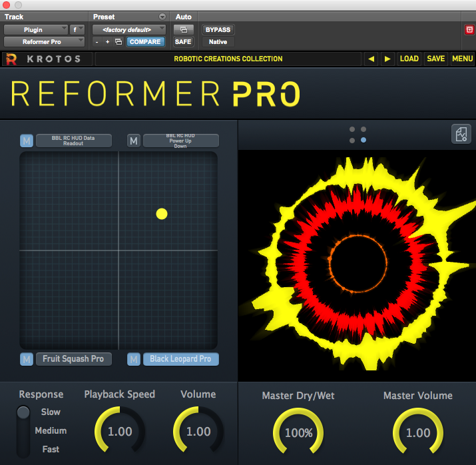Open the MENU button
The image size is (476, 465).
tap(462, 59)
